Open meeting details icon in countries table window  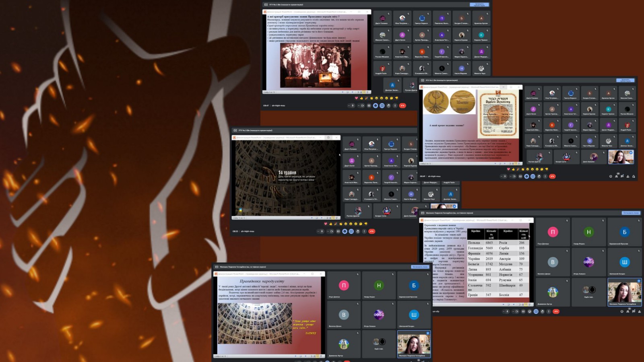pos(622,311)
